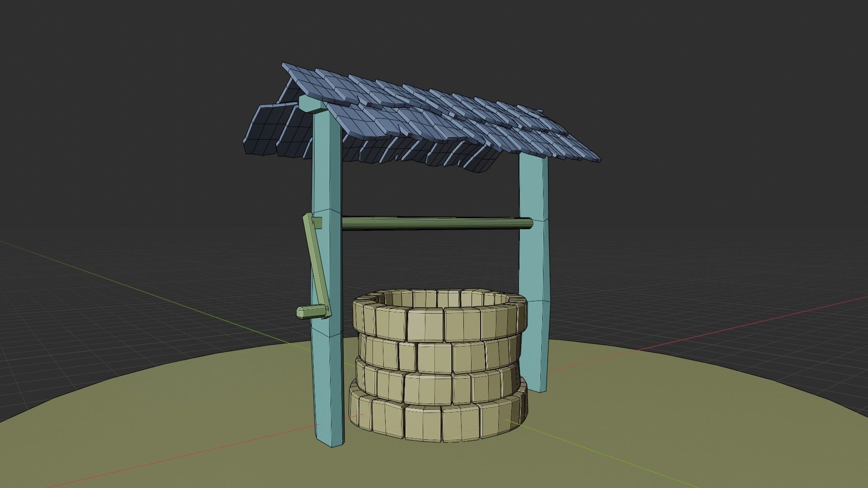Select the green crank handle arm
This screenshot has height=488, width=868.
(317, 267)
